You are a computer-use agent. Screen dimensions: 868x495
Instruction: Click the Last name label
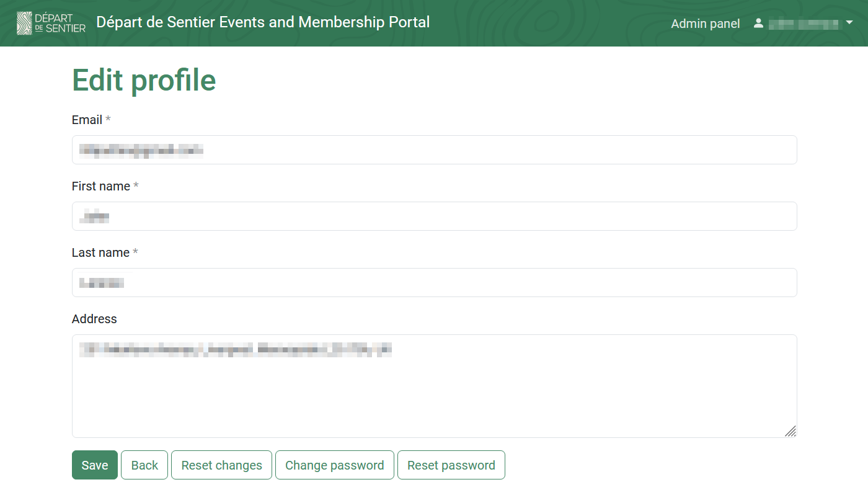(105, 252)
